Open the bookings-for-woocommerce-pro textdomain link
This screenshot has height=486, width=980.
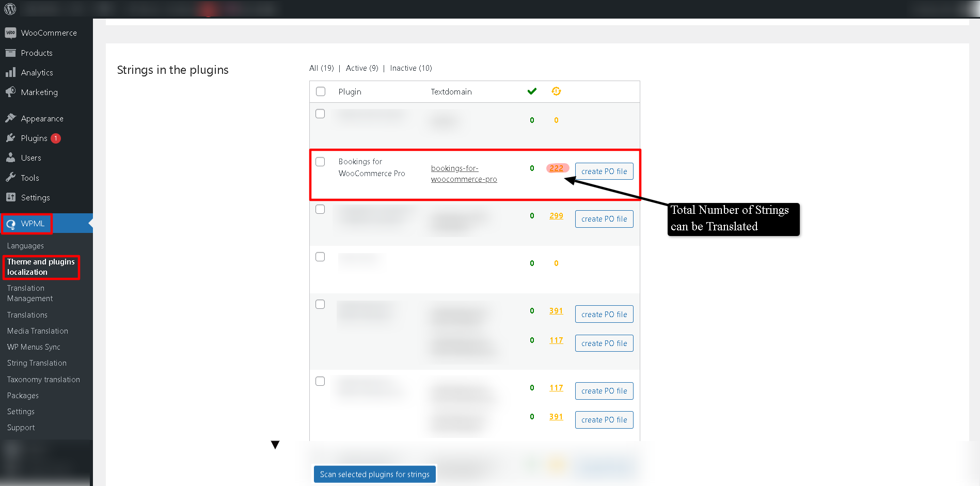pyautogui.click(x=464, y=174)
